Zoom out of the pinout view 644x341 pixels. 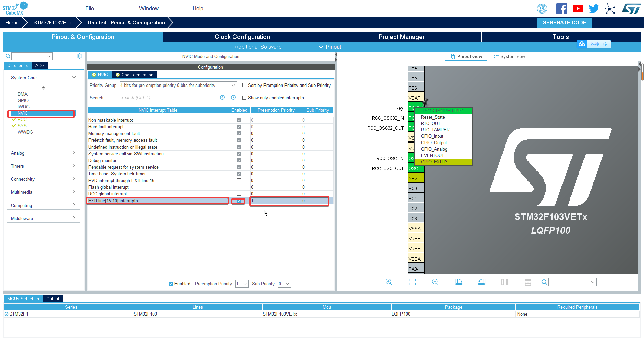tap(435, 282)
